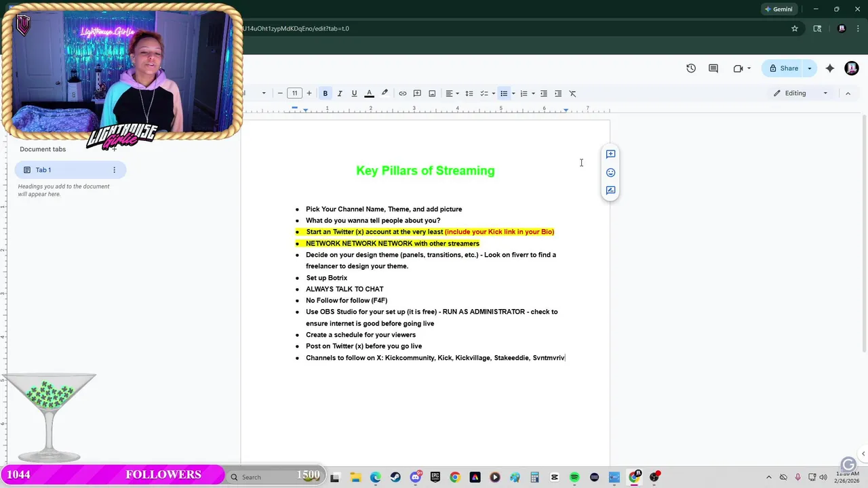Open File Explorer from the taskbar
The image size is (868, 488).
[x=355, y=477]
